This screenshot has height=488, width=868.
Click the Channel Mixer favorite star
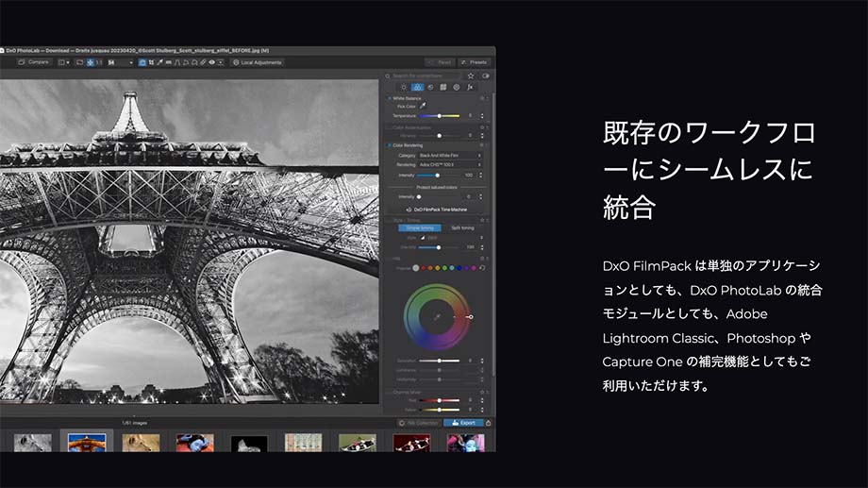coord(482,392)
